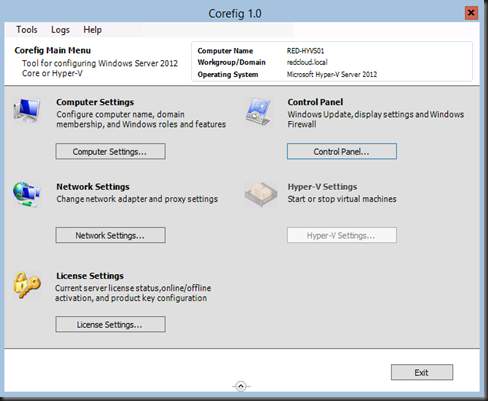
Task: Click the Corefig 1.0 title bar text
Action: point(235,14)
